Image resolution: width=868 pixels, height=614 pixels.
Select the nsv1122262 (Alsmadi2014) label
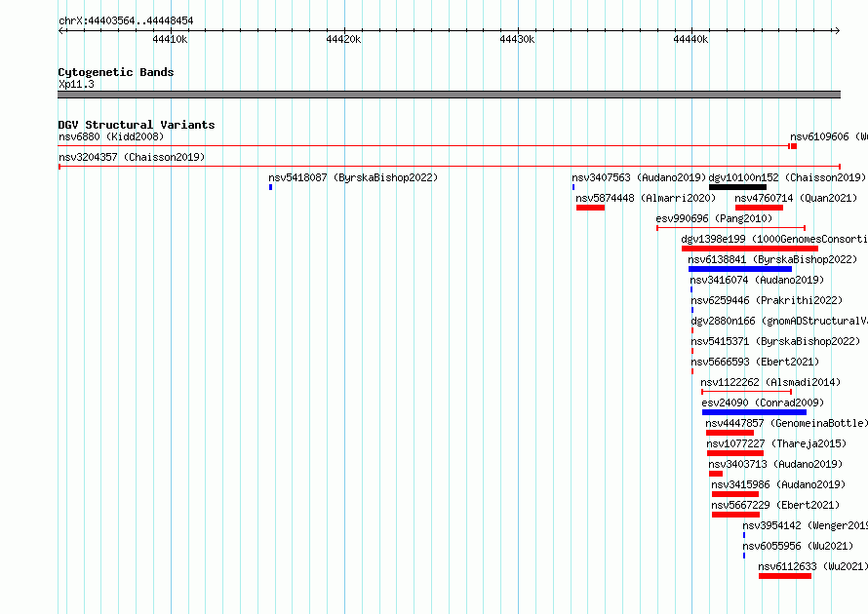pos(770,382)
